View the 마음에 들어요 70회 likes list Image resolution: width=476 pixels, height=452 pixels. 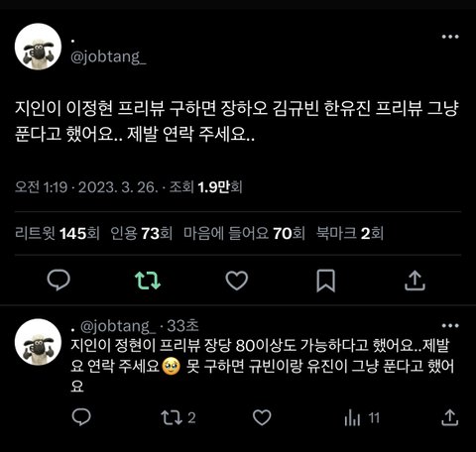tap(244, 233)
